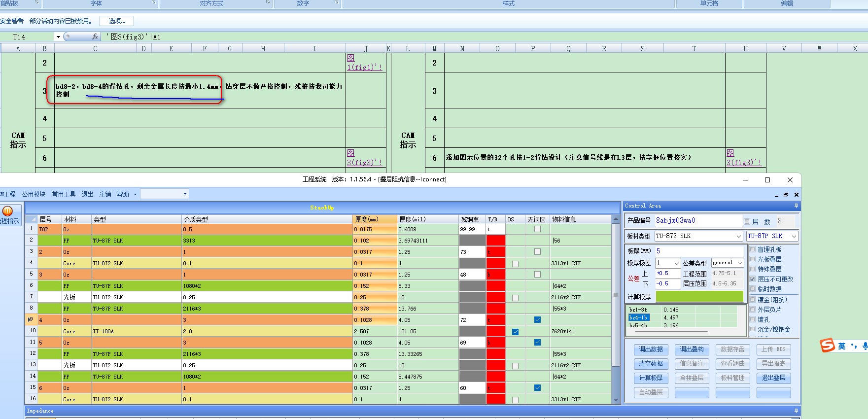Enable the 沉金/镍钯金 checkbox

click(x=753, y=329)
